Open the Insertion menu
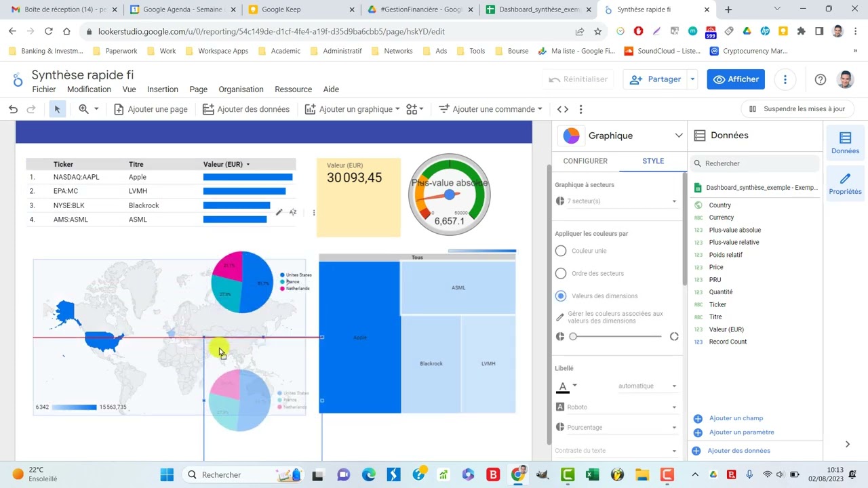 pyautogui.click(x=163, y=89)
